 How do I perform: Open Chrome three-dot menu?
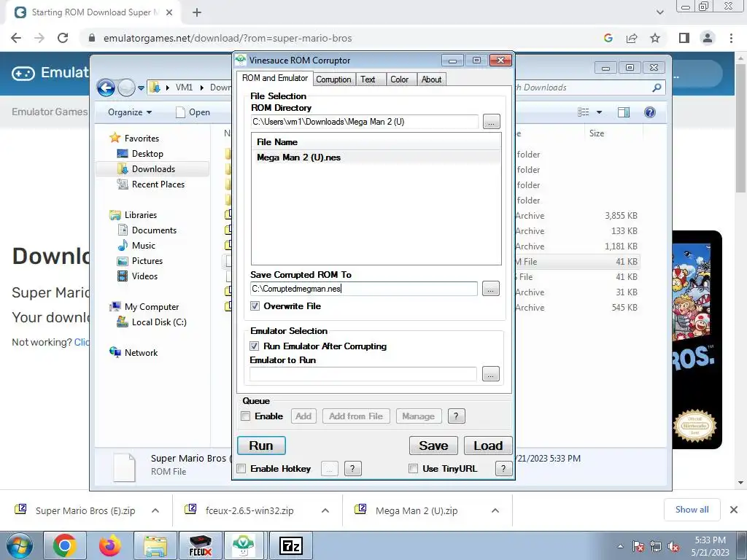point(731,38)
